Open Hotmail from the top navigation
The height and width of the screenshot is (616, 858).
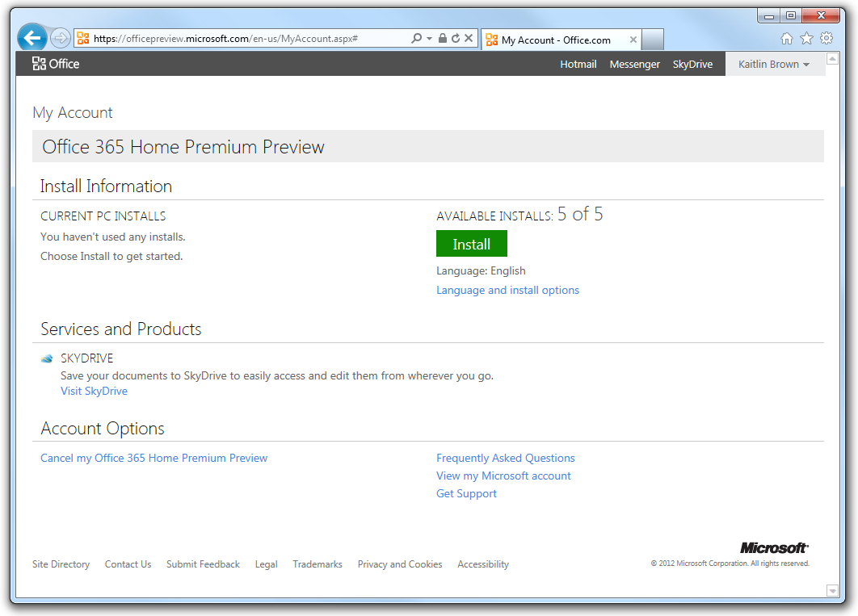(578, 64)
